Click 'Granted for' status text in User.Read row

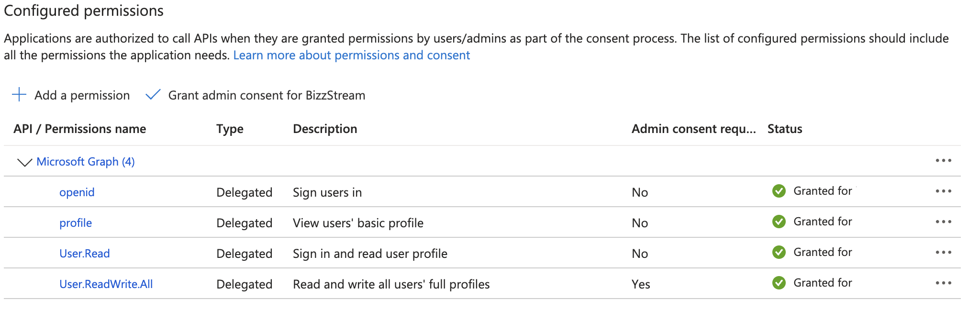823,252
